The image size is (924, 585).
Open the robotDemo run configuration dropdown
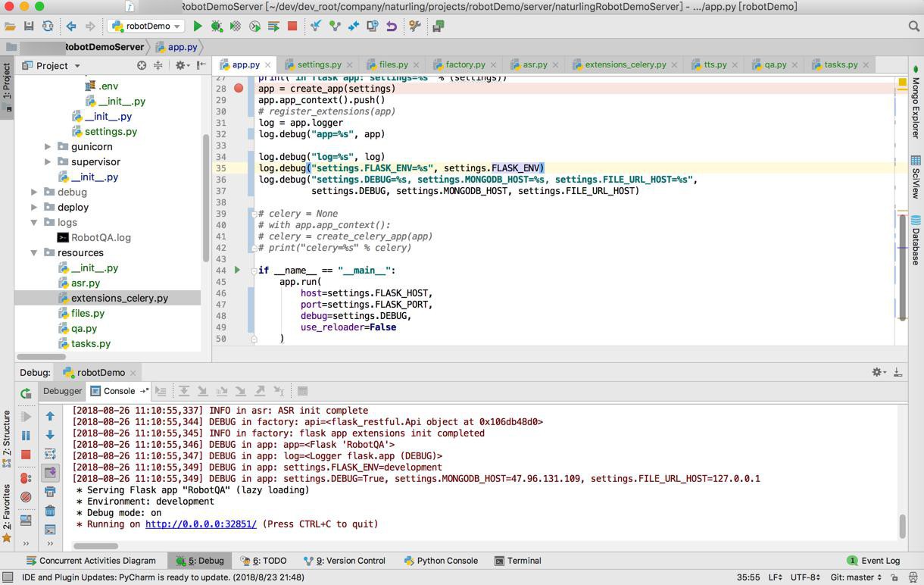(147, 26)
